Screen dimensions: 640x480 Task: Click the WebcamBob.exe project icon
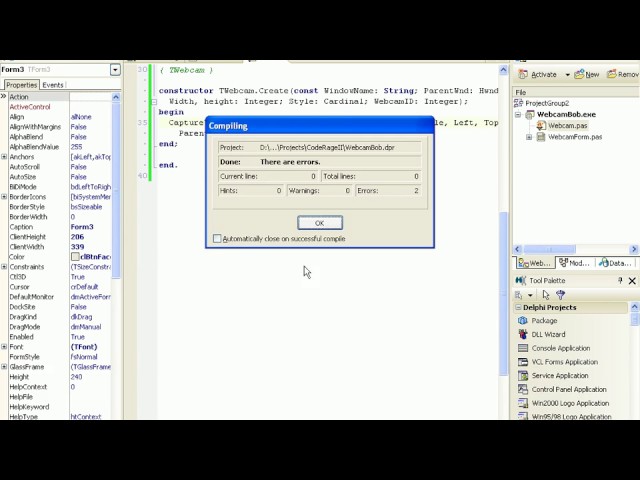(530, 115)
